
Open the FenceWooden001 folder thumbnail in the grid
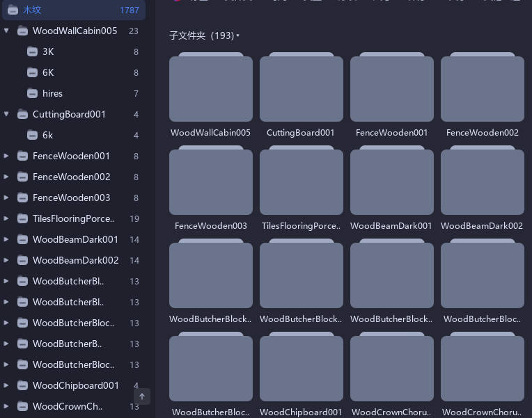[x=392, y=87]
